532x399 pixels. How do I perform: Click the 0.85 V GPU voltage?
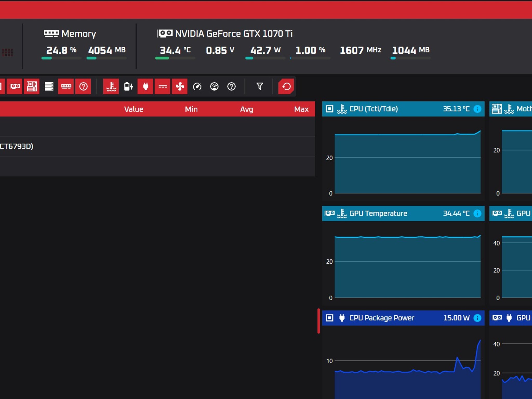click(220, 50)
